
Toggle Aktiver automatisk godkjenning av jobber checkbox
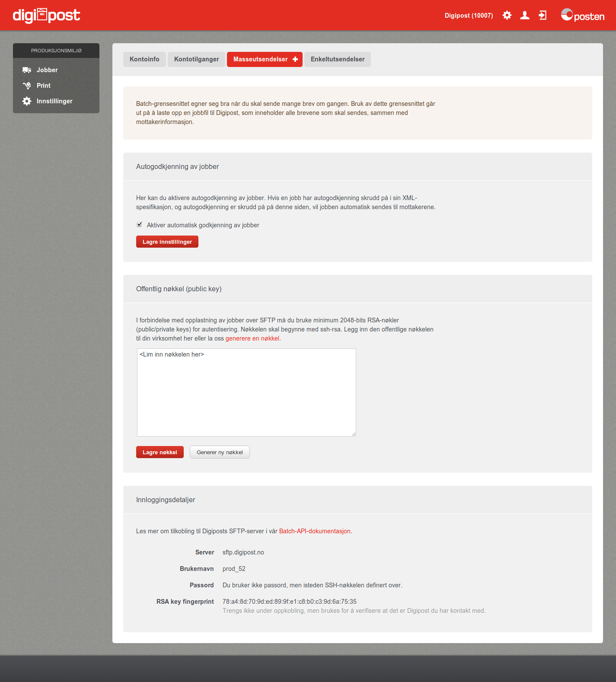139,225
